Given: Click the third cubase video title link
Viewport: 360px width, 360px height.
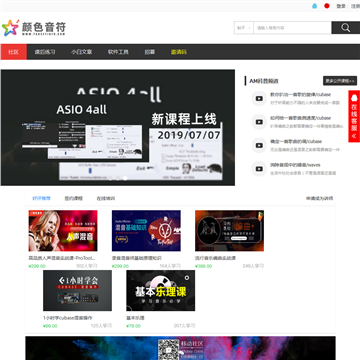Looking at the screenshot, I should tap(296, 141).
